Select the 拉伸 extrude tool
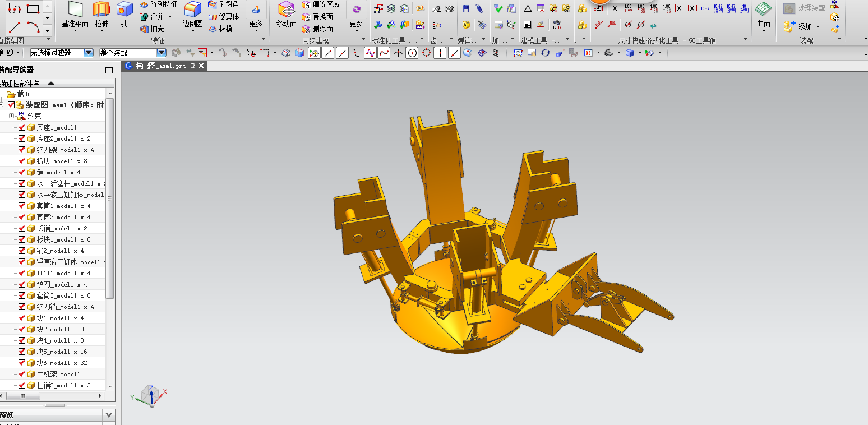This screenshot has width=868, height=425. coord(101,15)
